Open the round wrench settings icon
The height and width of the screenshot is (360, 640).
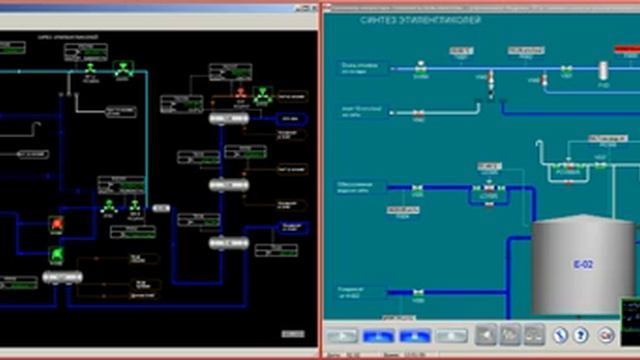560,335
